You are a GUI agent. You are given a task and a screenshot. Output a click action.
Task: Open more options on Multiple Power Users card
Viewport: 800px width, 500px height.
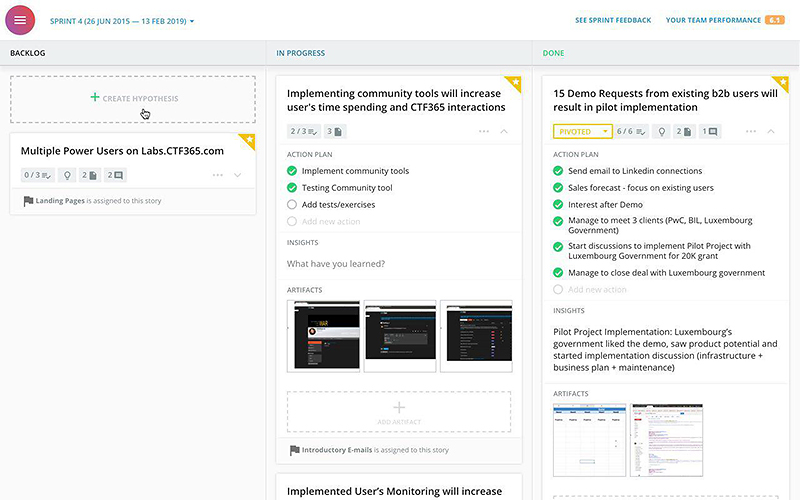point(218,175)
